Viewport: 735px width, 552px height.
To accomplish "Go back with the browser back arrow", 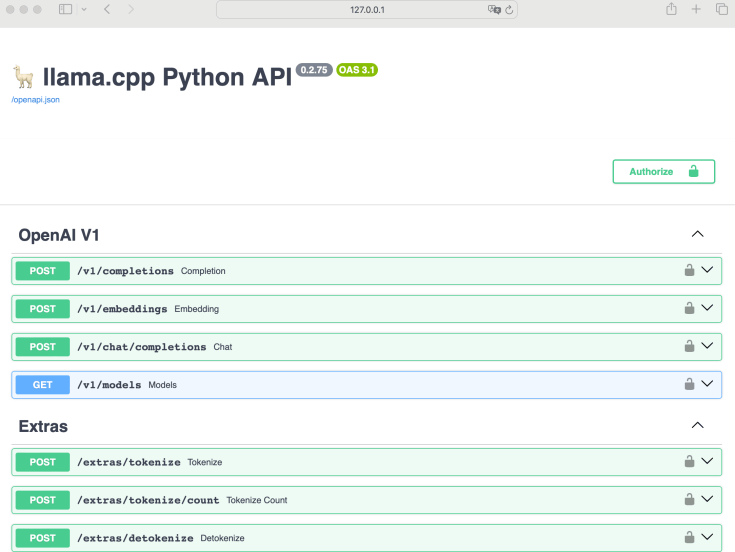I will click(x=107, y=9).
